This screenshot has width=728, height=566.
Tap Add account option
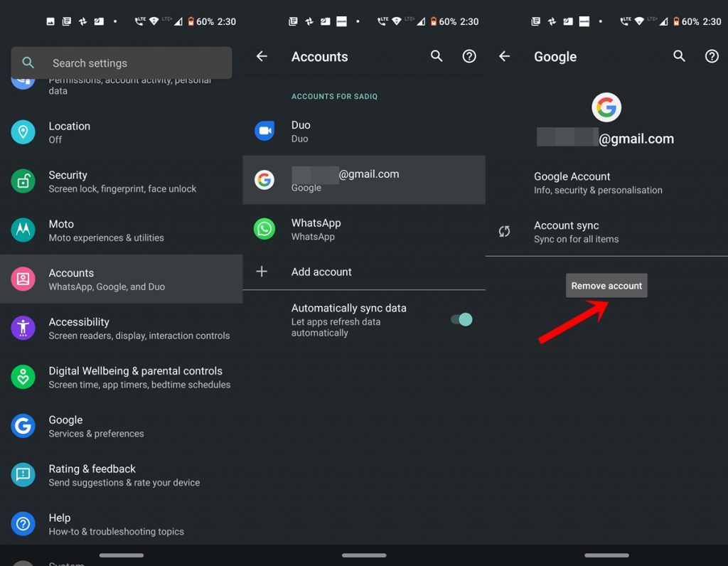point(321,272)
